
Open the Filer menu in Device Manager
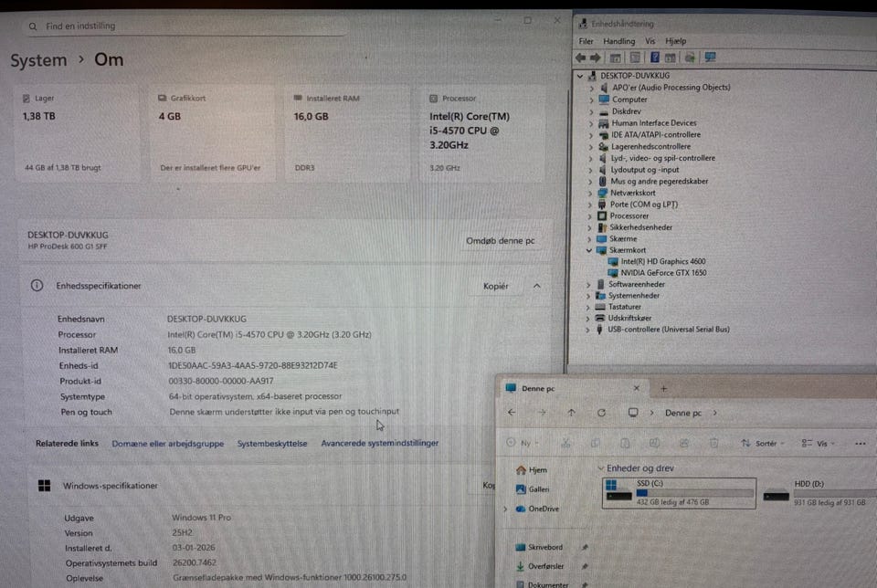pyautogui.click(x=586, y=41)
